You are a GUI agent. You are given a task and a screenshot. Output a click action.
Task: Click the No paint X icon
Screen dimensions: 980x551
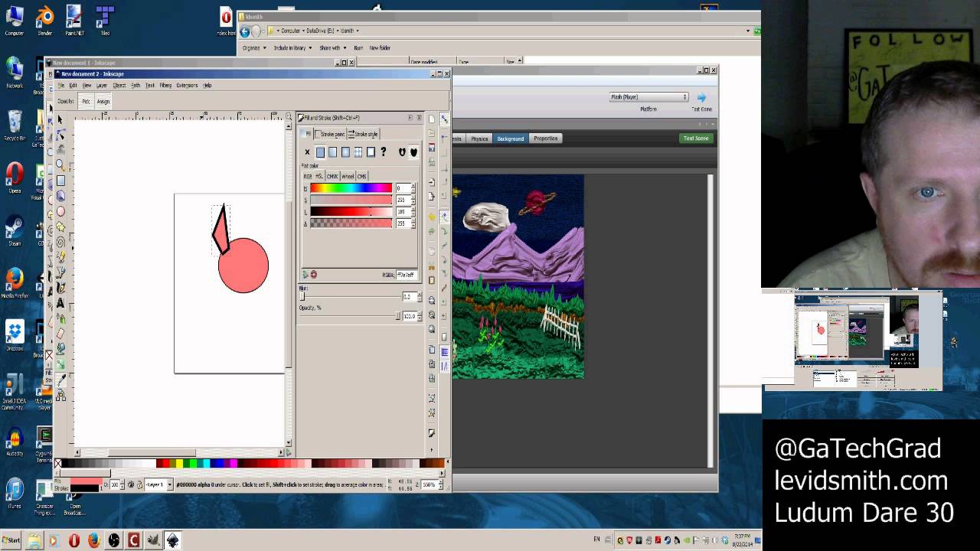pos(308,152)
